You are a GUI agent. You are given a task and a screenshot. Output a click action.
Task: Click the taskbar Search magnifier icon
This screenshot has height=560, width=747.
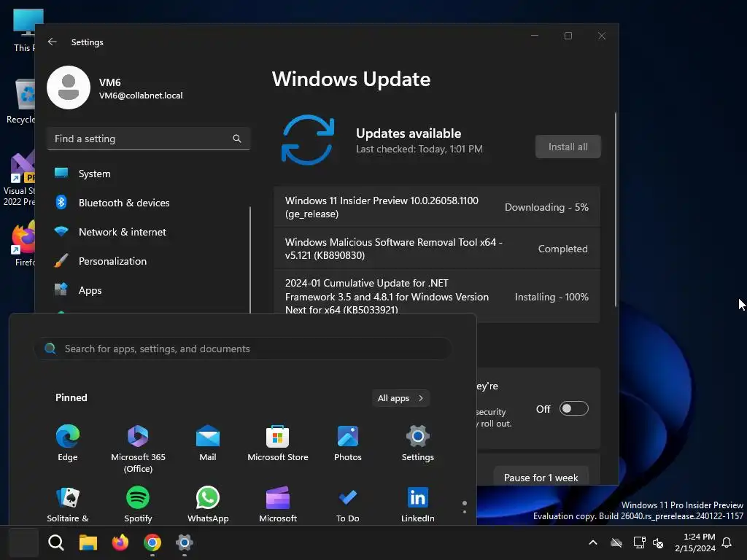(x=56, y=542)
